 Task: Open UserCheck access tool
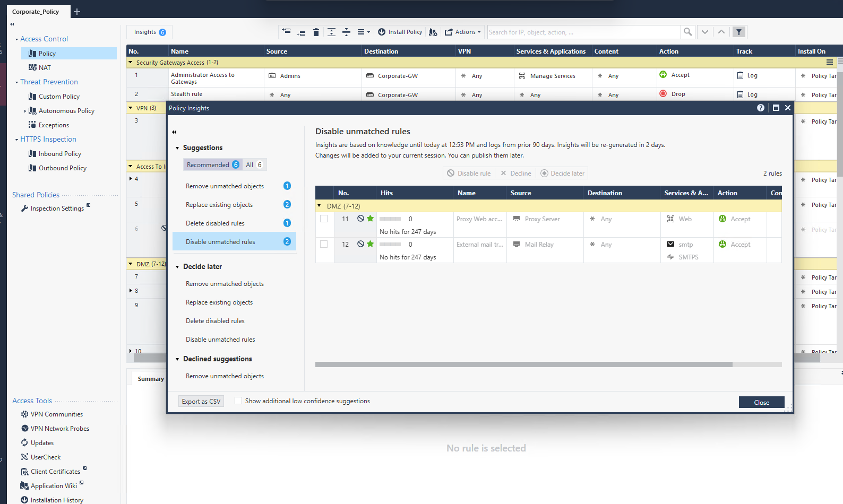coord(41,457)
